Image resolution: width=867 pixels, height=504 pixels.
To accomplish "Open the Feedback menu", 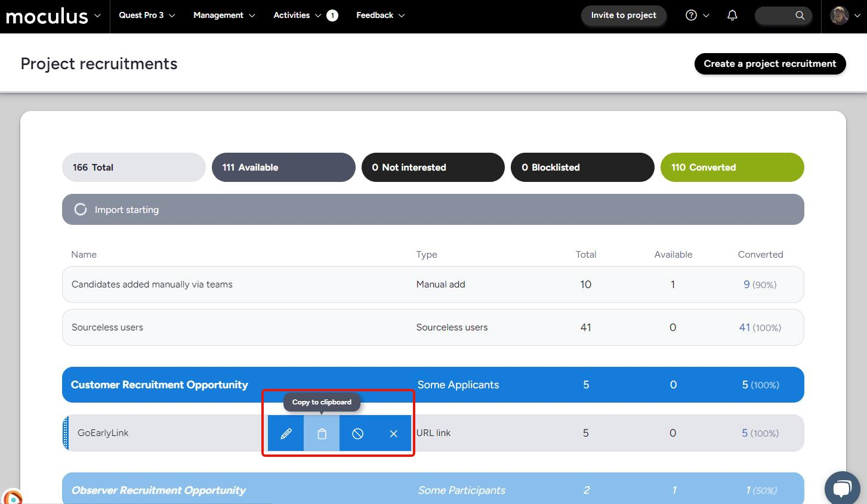I will (x=380, y=16).
